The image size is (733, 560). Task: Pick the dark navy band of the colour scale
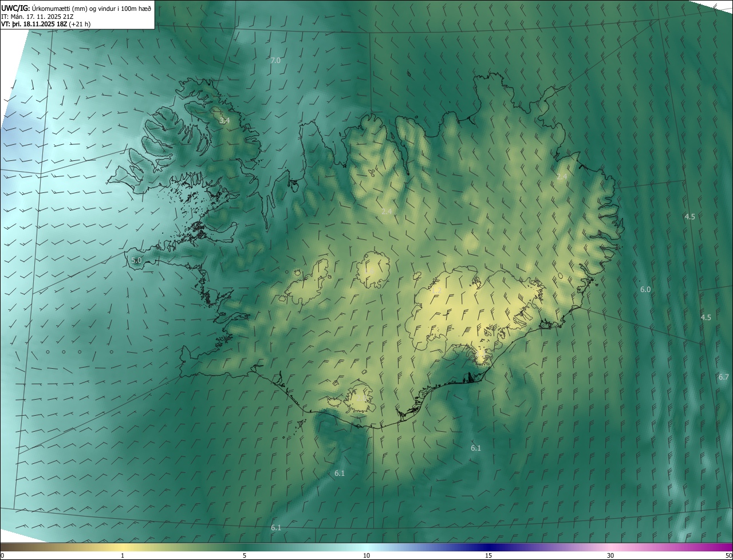pos(488,547)
